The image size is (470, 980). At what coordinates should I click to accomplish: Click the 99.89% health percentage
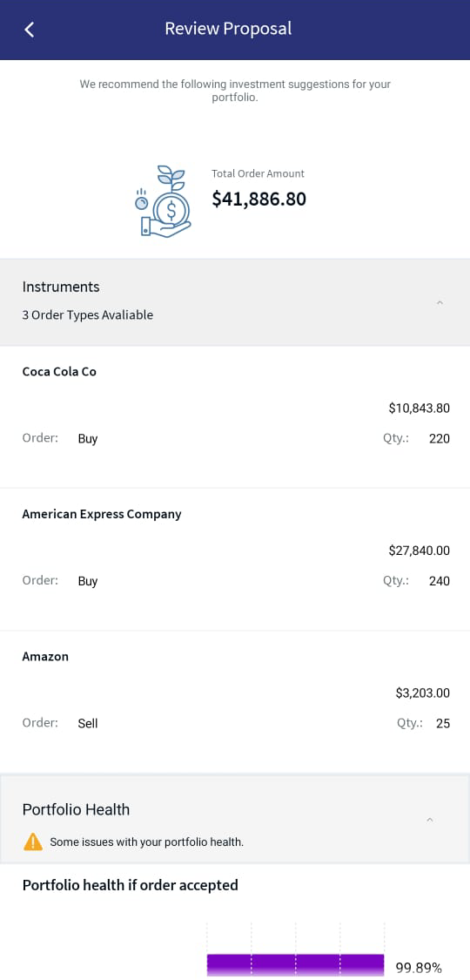[x=419, y=968]
